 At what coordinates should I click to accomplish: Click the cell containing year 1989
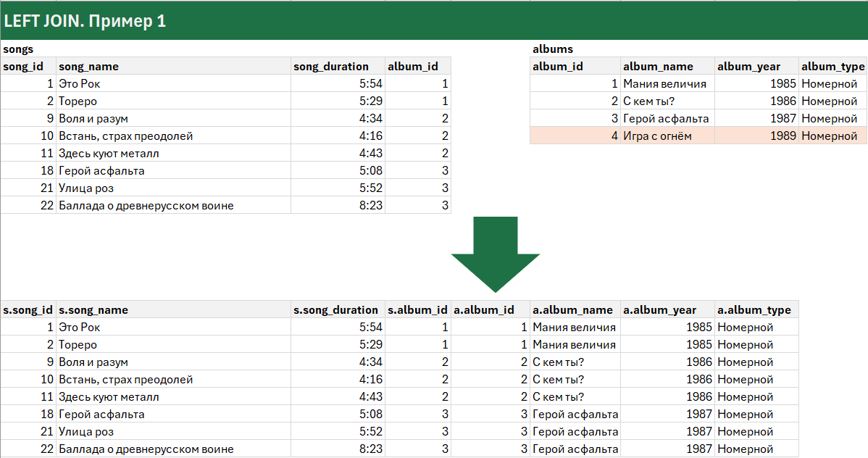point(756,136)
